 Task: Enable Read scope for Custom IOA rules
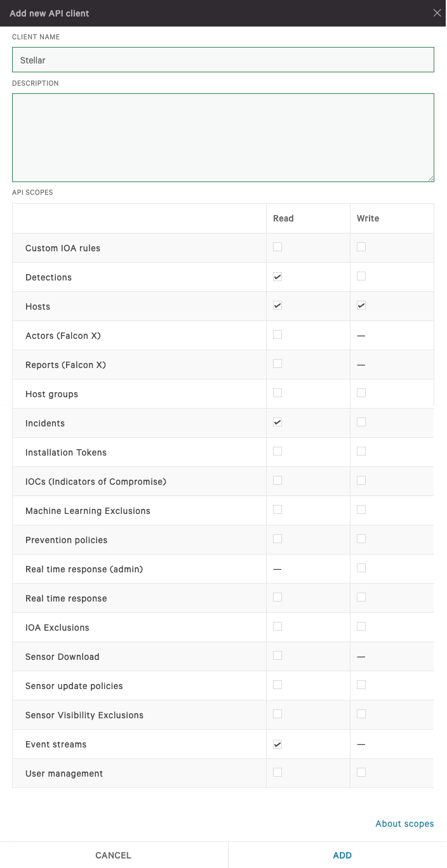(277, 247)
